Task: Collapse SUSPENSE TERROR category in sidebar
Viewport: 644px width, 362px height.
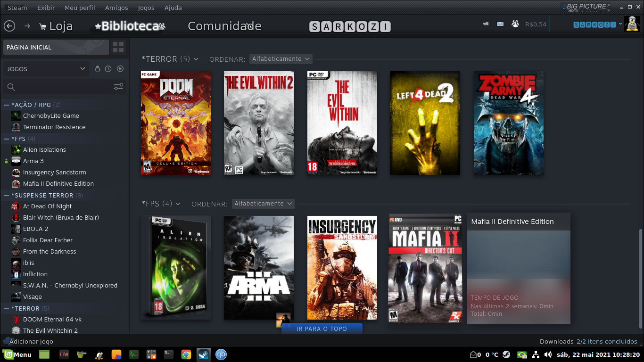Action: pyautogui.click(x=7, y=195)
